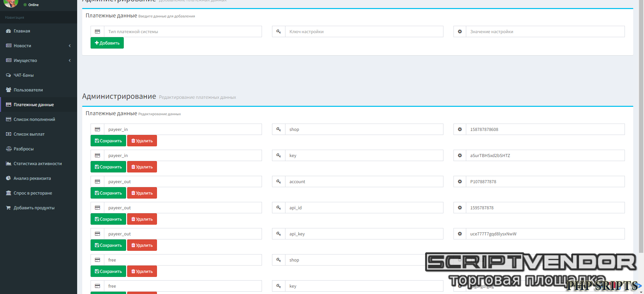Focus the Тип платежной системы input
Screen dimensions: 644x294
point(183,32)
